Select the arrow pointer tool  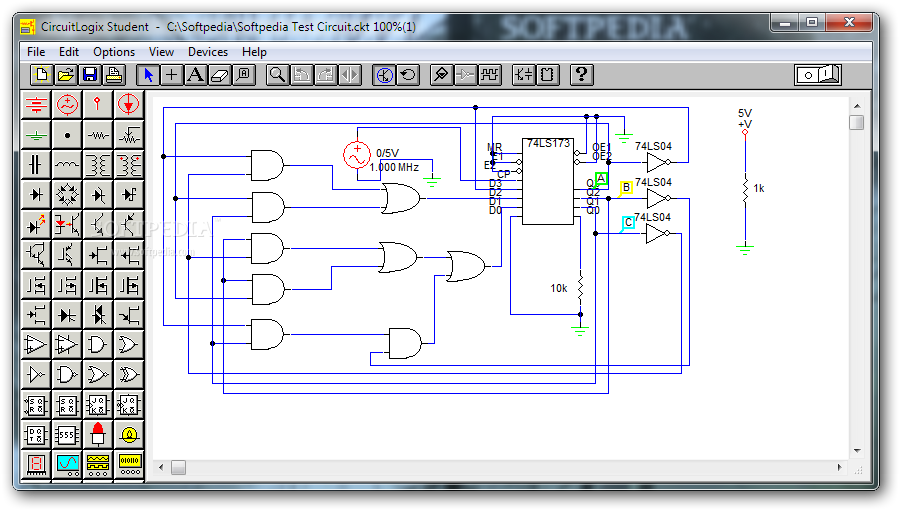(148, 75)
